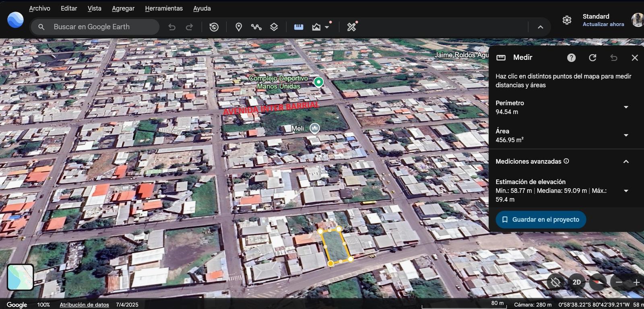The height and width of the screenshot is (309, 644).
Task: Click the compass north indicator
Action: pyautogui.click(x=598, y=282)
